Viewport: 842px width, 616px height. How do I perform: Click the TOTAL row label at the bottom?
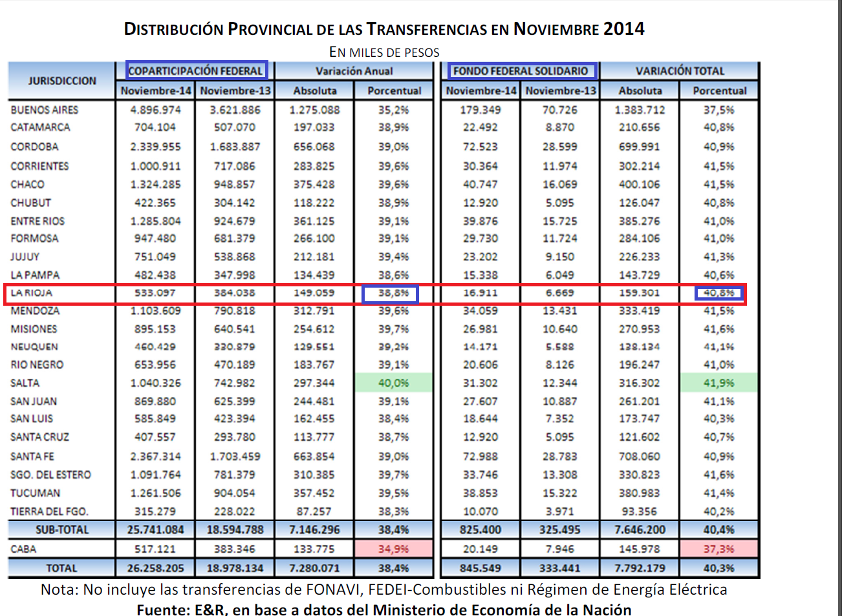click(x=61, y=568)
